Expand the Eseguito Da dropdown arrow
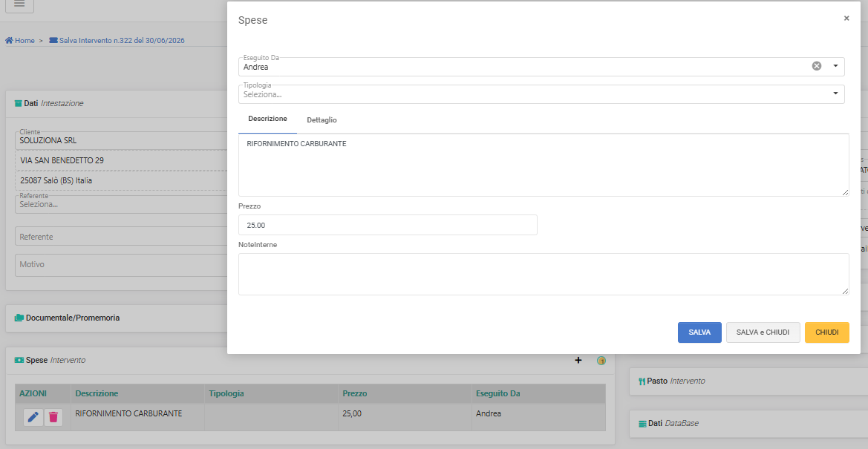This screenshot has width=868, height=449. [x=835, y=66]
